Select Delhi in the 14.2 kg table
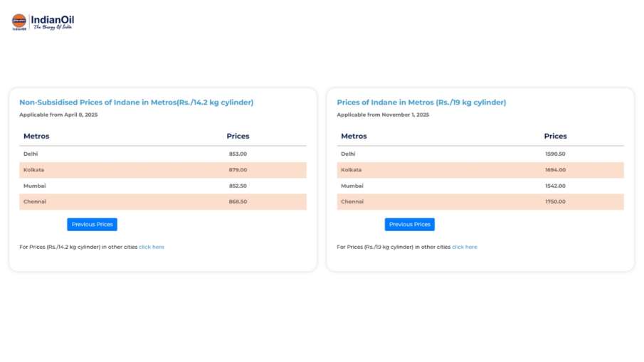Image resolution: width=644 pixels, height=362 pixels. pos(31,154)
